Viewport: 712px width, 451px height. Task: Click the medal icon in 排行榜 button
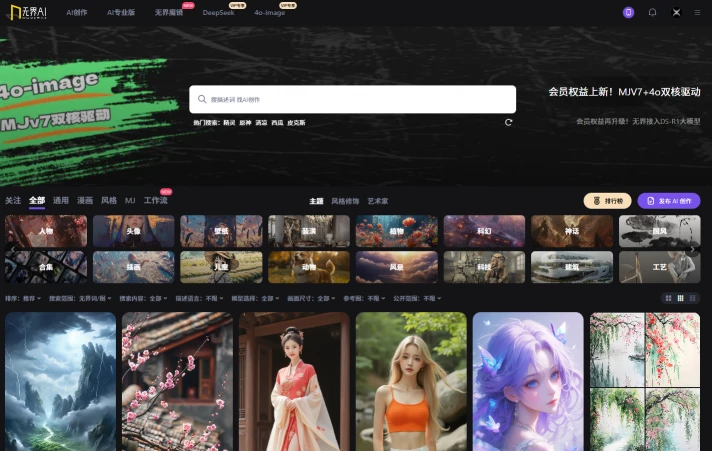point(597,201)
